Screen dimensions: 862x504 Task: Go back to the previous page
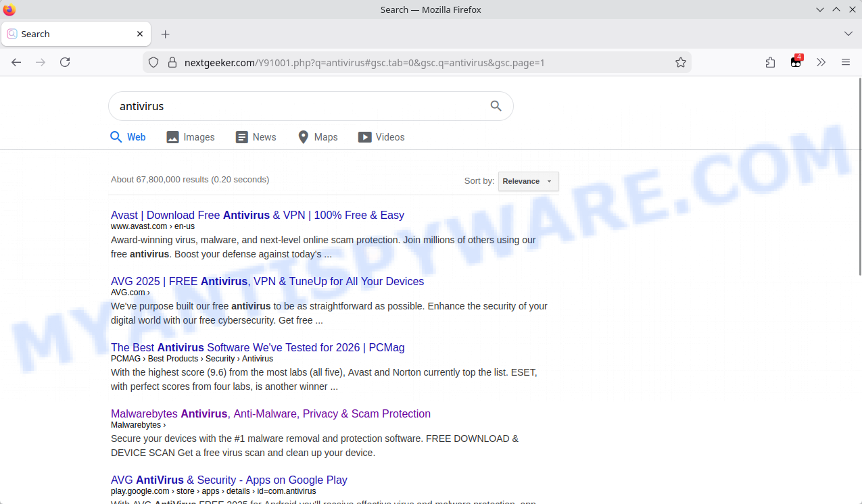[x=16, y=62]
